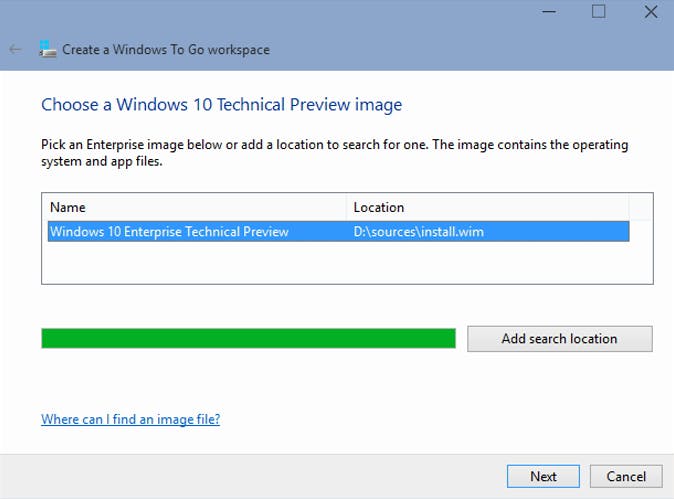
Task: Click the green search progress bar
Action: 248,338
